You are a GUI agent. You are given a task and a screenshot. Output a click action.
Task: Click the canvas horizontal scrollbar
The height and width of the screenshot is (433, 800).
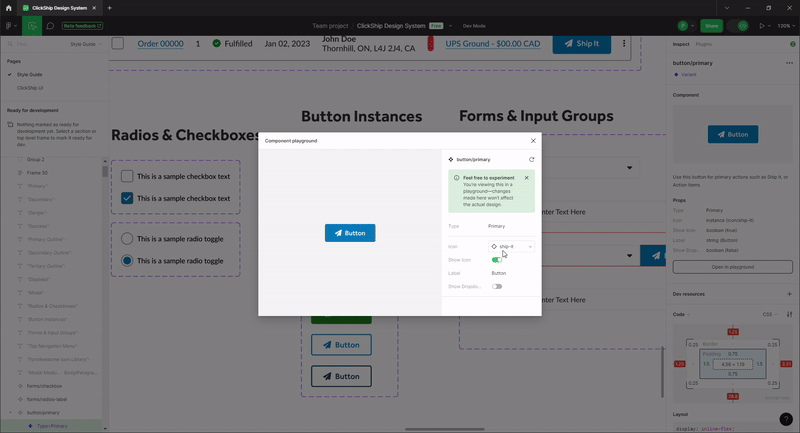click(444, 429)
